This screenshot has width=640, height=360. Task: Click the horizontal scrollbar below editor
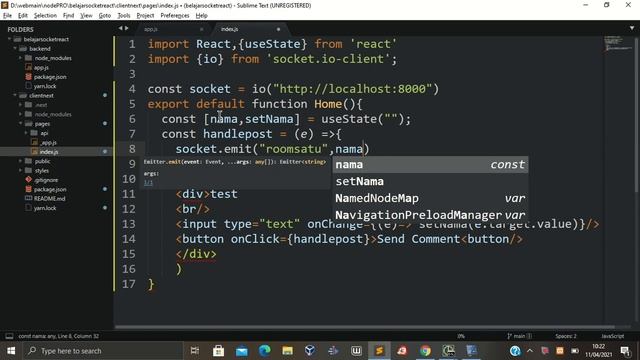click(x=364, y=327)
